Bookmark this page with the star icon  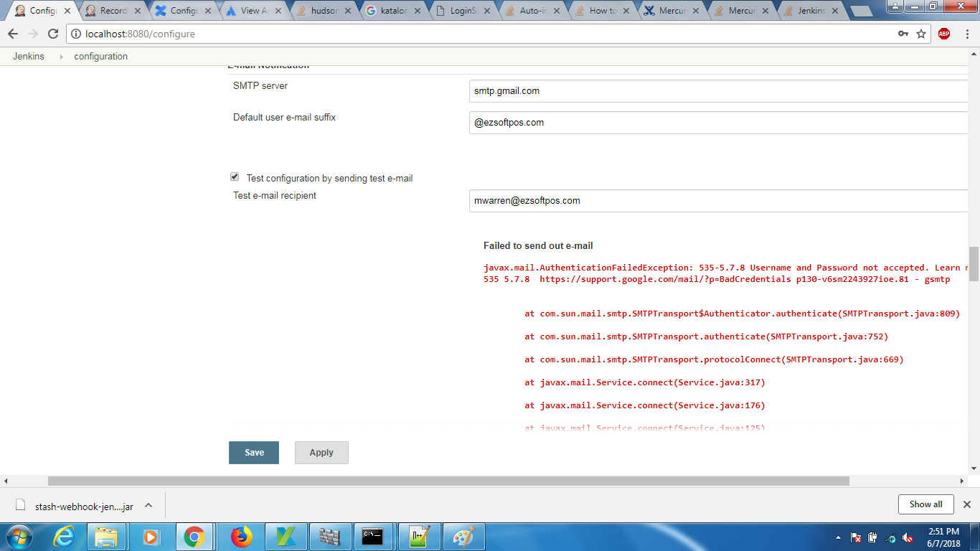pos(921,34)
